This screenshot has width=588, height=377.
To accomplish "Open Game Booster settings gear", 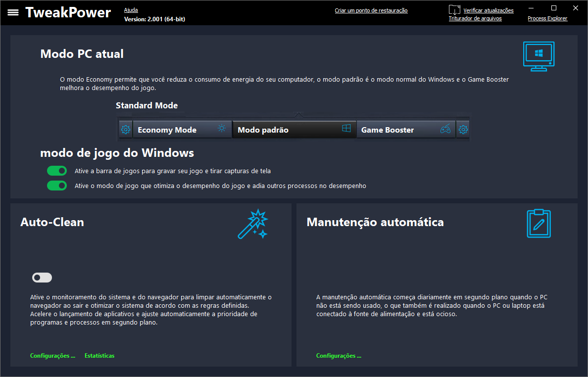I will coord(463,130).
